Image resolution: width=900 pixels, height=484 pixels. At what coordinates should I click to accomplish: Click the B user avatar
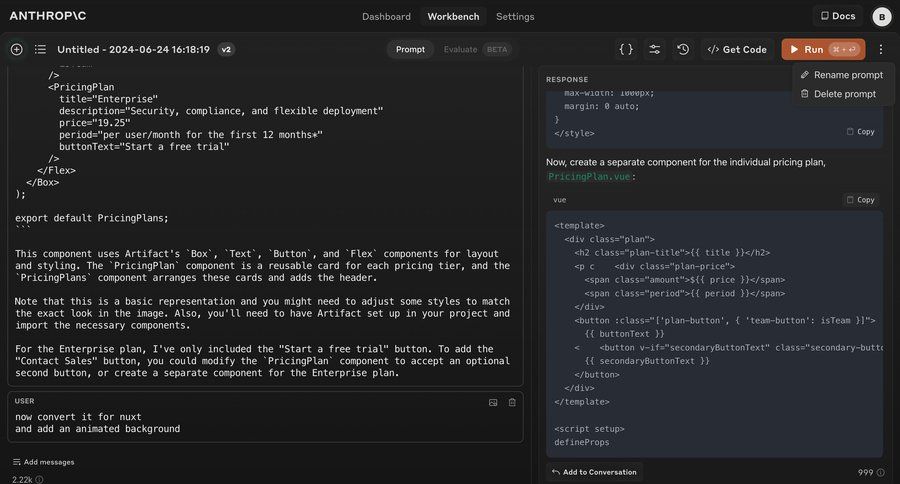tap(882, 17)
